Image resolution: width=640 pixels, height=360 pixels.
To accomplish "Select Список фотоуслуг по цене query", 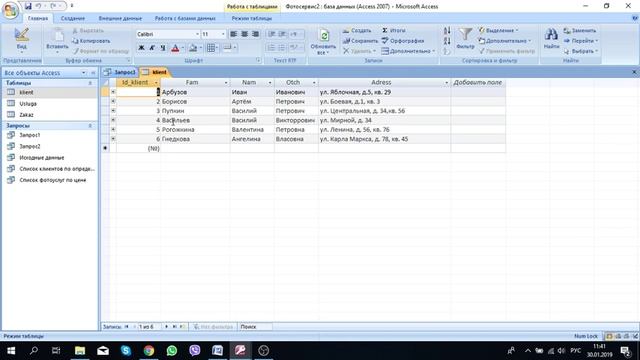I will 53,180.
